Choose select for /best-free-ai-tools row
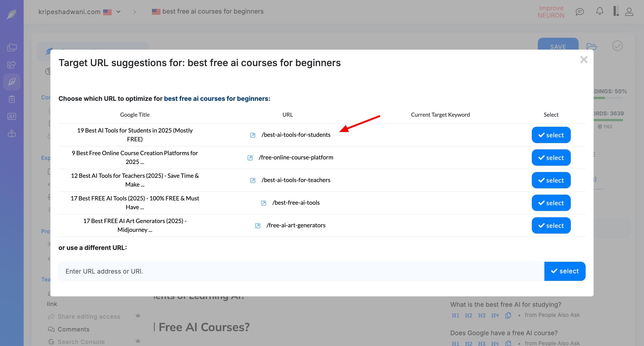This screenshot has width=644, height=346. [551, 203]
